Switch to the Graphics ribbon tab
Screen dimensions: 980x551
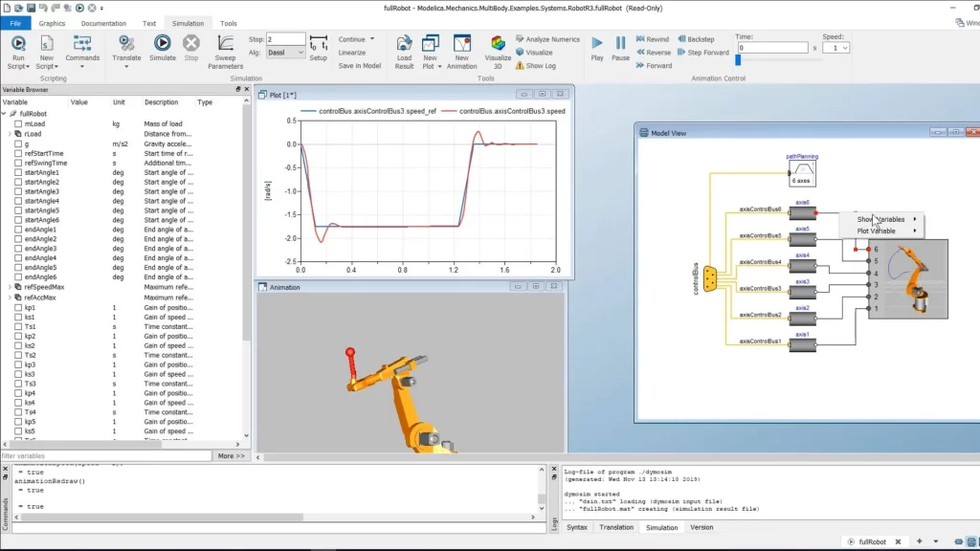point(52,23)
